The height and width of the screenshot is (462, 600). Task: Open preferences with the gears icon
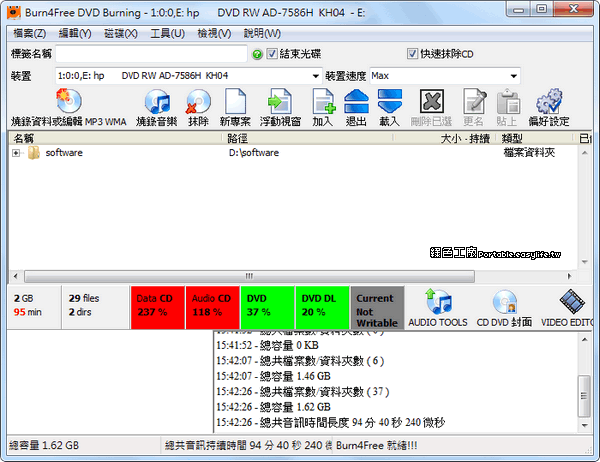549,101
